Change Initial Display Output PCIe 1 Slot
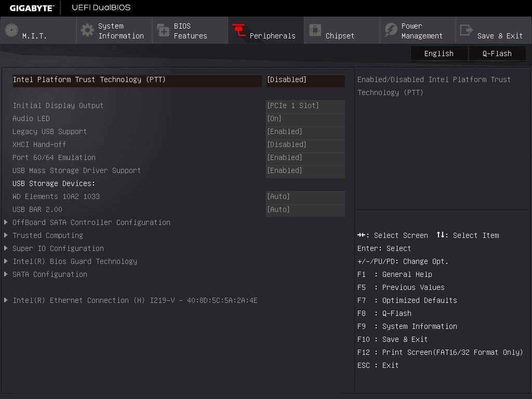Image resolution: width=532 pixels, height=399 pixels. coord(305,106)
